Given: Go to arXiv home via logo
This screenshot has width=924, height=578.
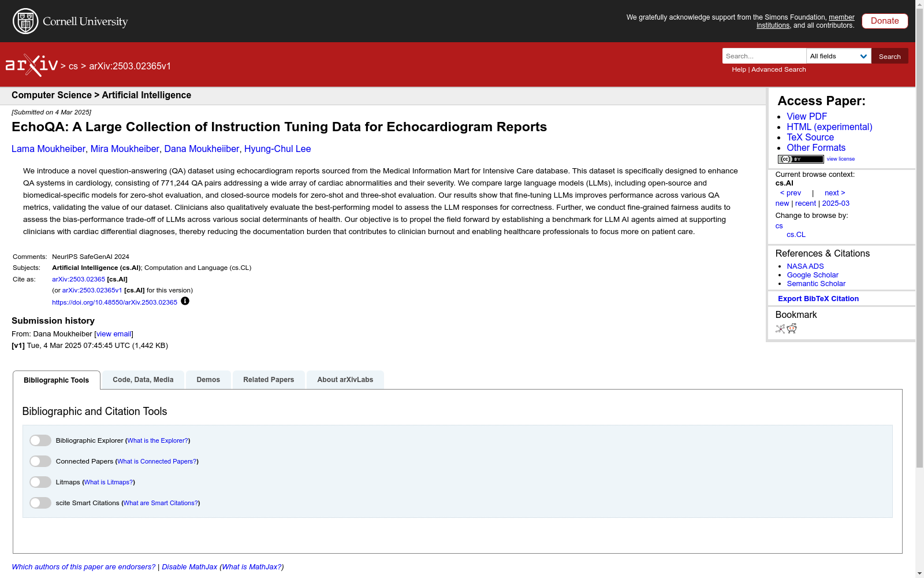Looking at the screenshot, I should click(32, 65).
